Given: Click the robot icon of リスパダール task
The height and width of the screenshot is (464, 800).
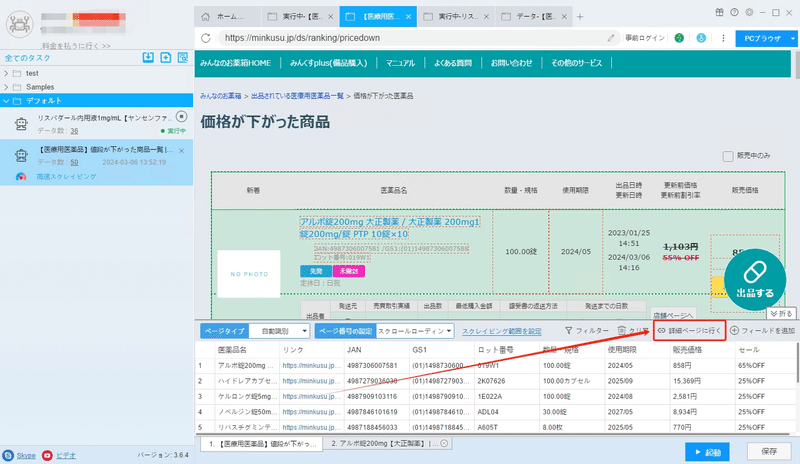Looking at the screenshot, I should [21, 124].
